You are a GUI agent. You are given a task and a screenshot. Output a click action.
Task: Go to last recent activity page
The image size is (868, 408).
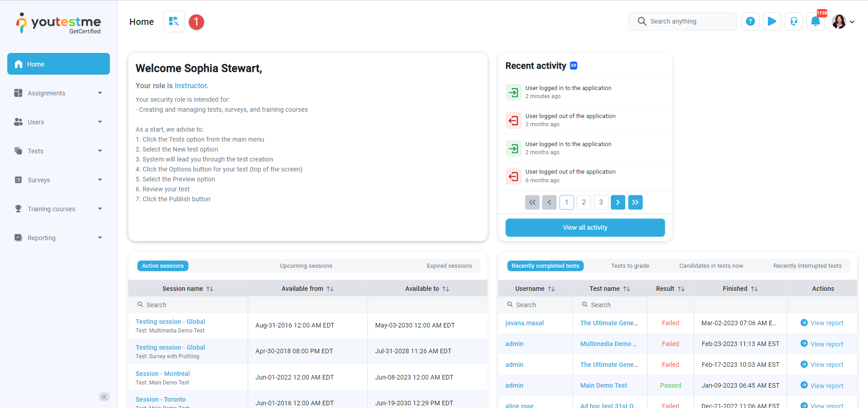635,202
